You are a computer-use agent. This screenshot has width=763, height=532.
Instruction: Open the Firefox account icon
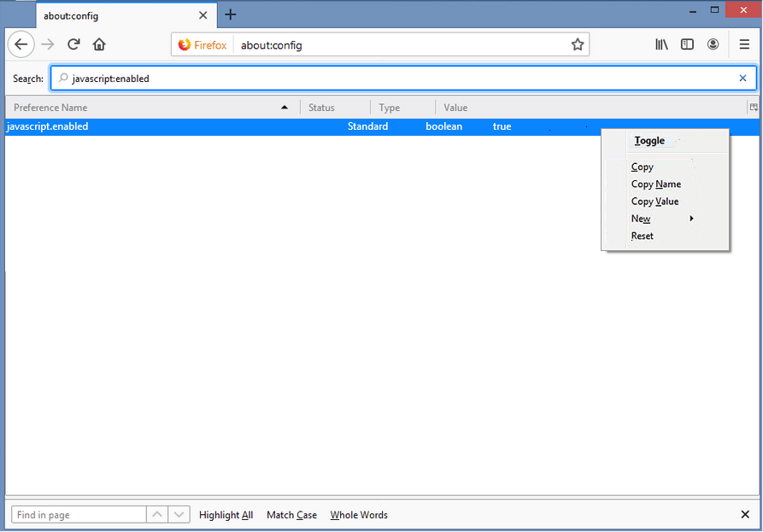click(x=713, y=44)
